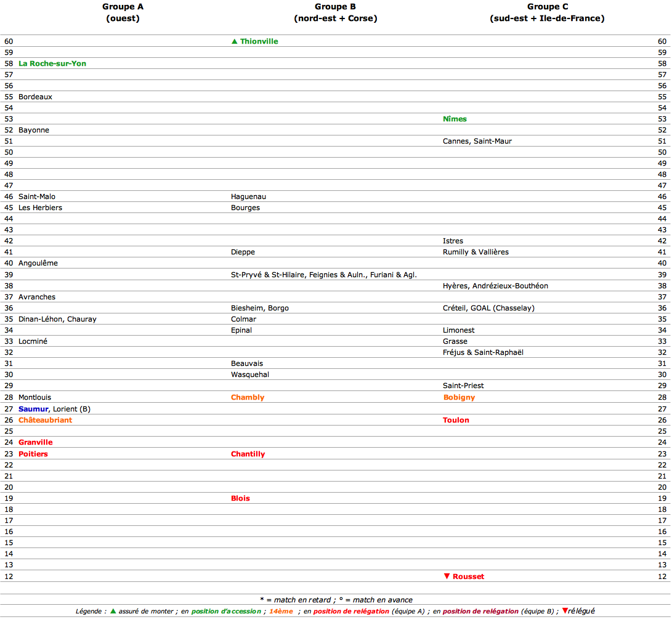Image resolution: width=672 pixels, height=630 pixels.
Task: Click red Rousset team name
Action: (468, 577)
